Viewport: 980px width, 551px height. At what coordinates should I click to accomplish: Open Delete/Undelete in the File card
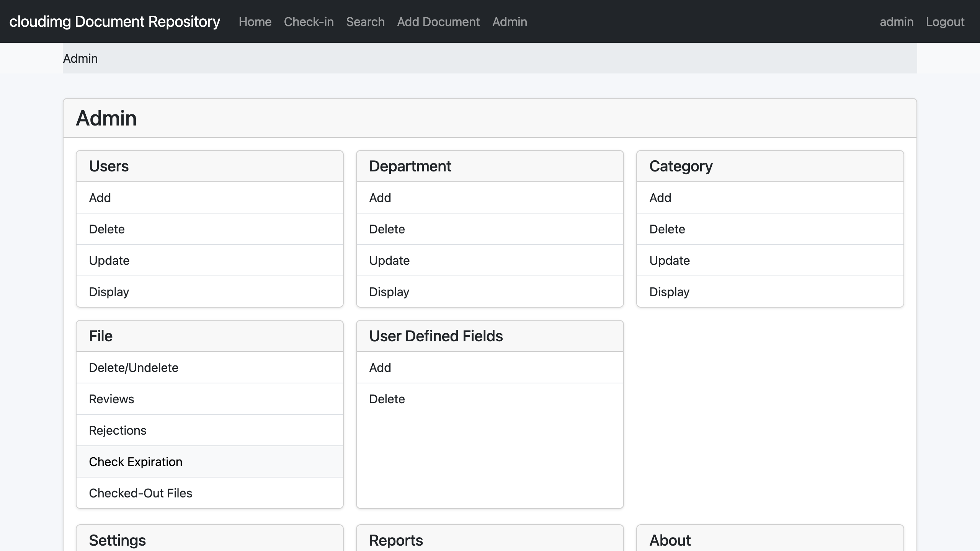point(210,368)
